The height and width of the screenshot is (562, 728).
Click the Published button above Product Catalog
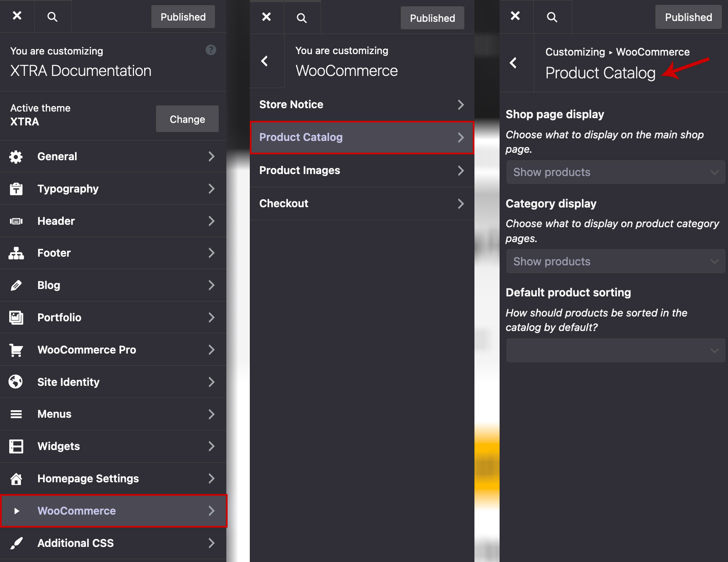click(688, 17)
